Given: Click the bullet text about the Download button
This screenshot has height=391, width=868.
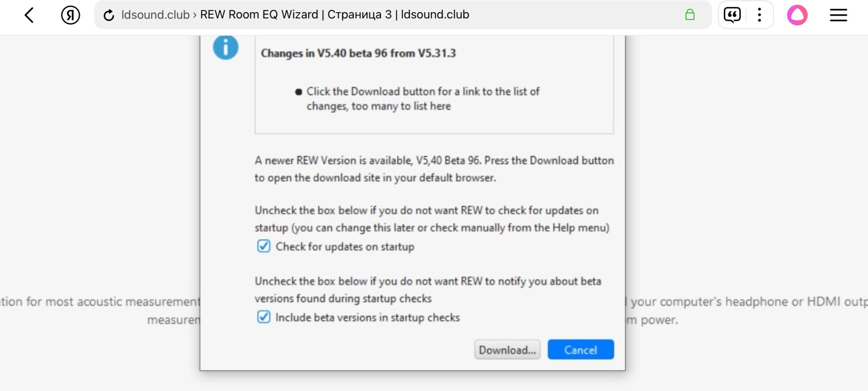Looking at the screenshot, I should point(422,99).
